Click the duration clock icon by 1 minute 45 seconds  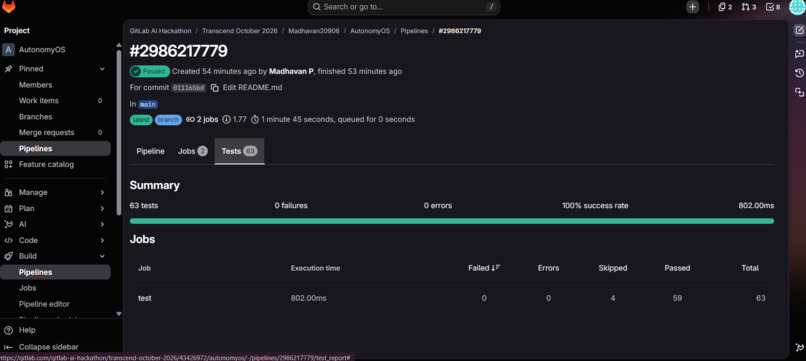(255, 119)
